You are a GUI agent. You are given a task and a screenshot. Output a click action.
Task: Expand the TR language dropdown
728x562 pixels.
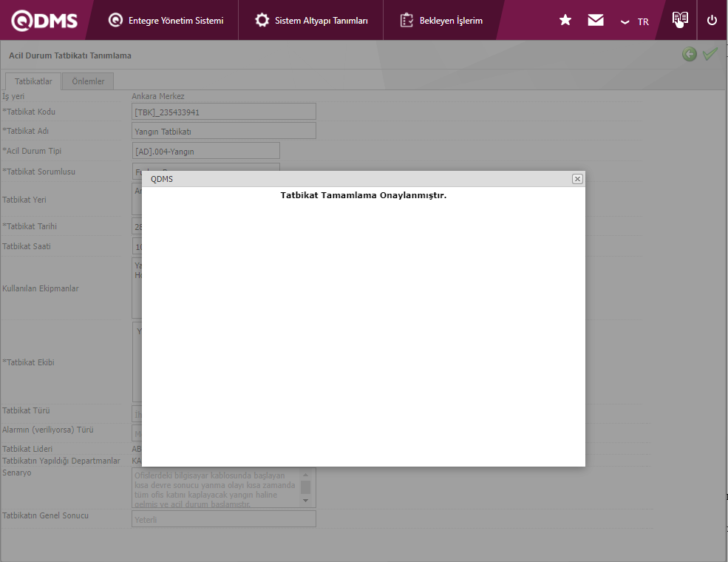point(635,22)
